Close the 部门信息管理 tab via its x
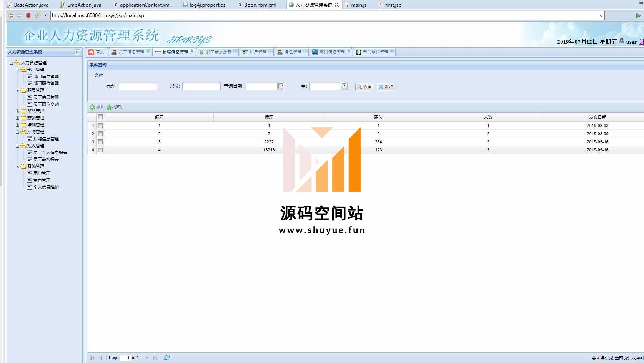The image size is (644, 363). (x=349, y=51)
